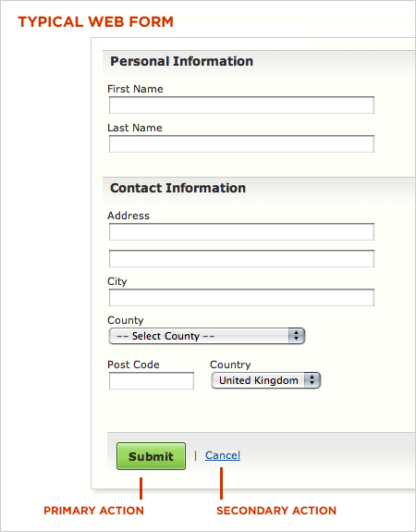Click the Last Name label

coord(135,128)
